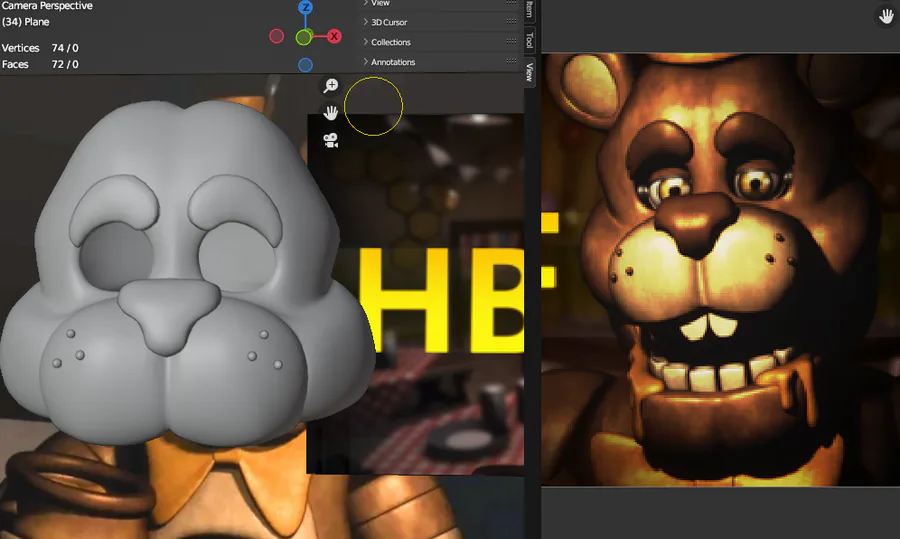
Task: Click the pan hand icon in image editor
Action: [x=886, y=16]
